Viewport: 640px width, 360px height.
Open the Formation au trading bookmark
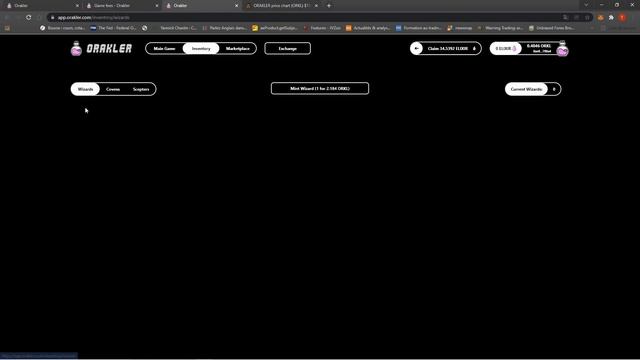pyautogui.click(x=418, y=28)
